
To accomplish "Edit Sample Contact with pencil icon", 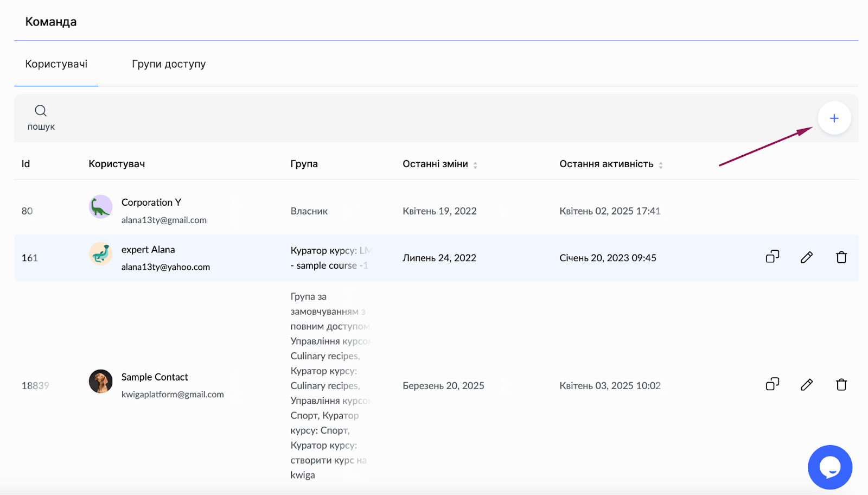I will 807,385.
